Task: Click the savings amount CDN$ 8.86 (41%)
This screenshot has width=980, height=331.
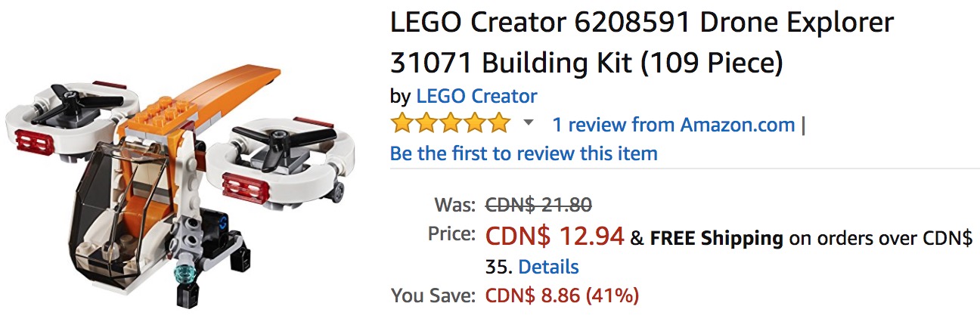Action: [x=562, y=295]
